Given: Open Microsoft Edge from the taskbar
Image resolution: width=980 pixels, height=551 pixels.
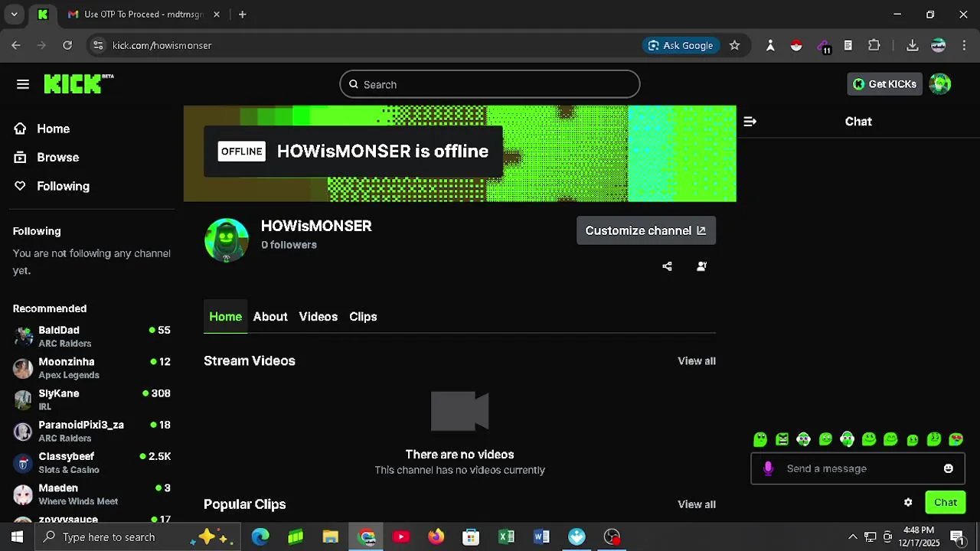Looking at the screenshot, I should [260, 537].
